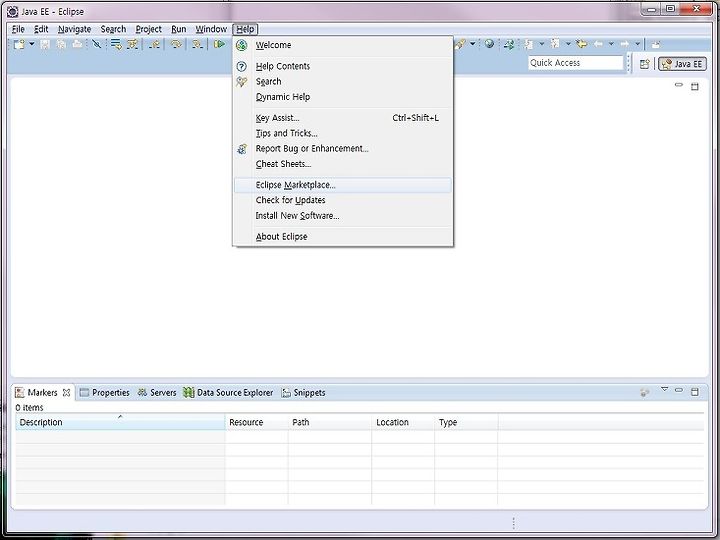
Task: Choose Cheat Sheets... menu entry
Action: click(343, 164)
